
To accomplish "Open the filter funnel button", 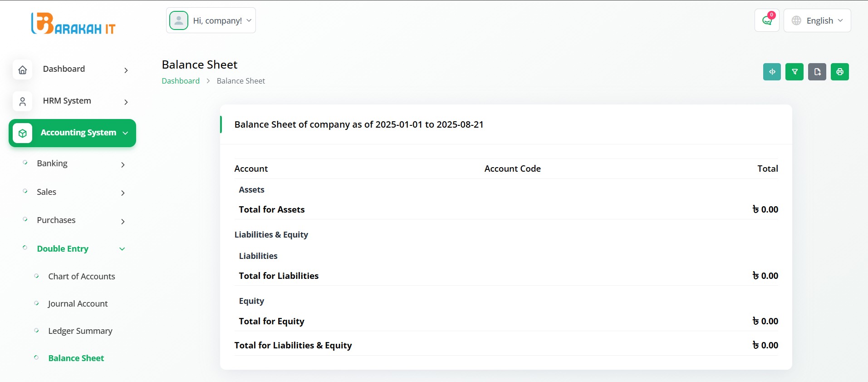I will click(794, 72).
